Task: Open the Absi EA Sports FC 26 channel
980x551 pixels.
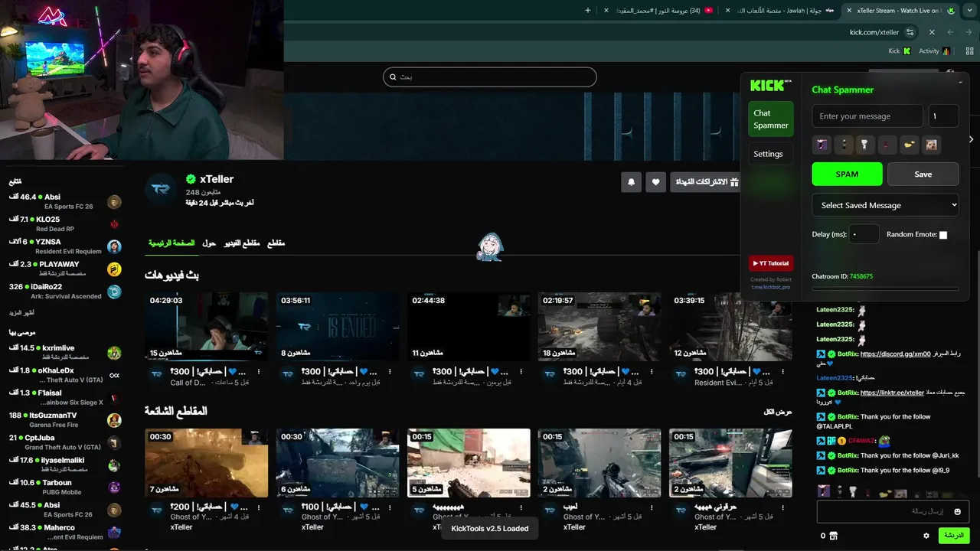Action: tap(65, 201)
